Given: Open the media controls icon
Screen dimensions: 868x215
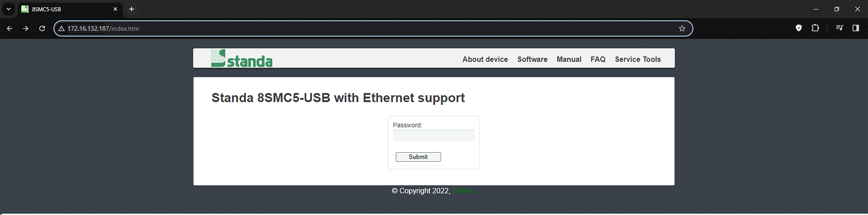Looking at the screenshot, I should coord(839,28).
